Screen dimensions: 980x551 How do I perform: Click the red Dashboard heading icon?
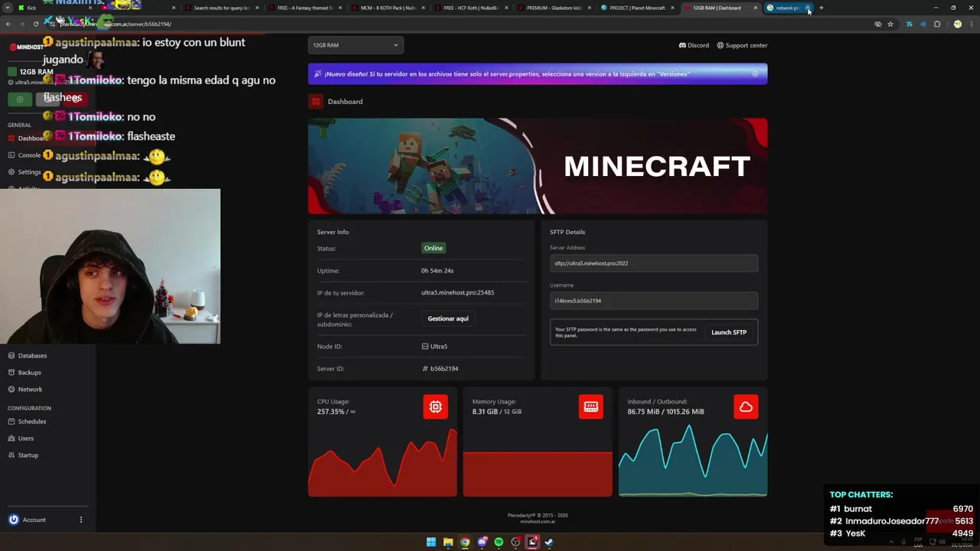(315, 101)
